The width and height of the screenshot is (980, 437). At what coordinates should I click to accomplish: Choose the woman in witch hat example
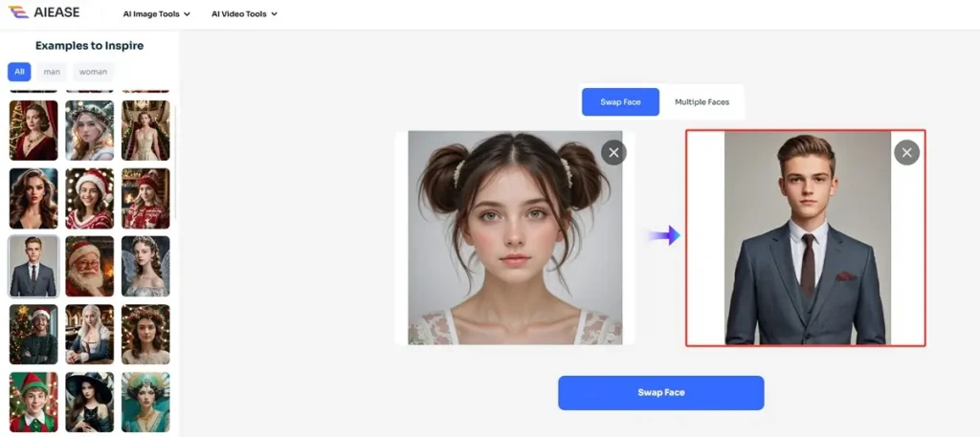click(x=90, y=402)
